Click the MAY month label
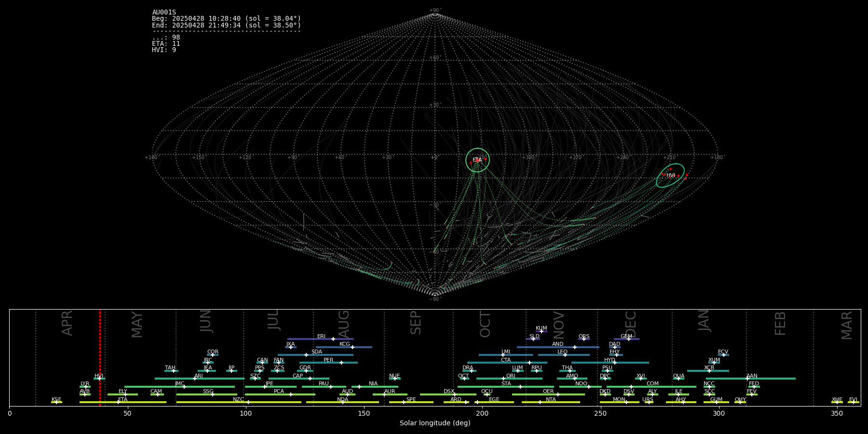Viewport: 868px width, 434px height. (137, 325)
